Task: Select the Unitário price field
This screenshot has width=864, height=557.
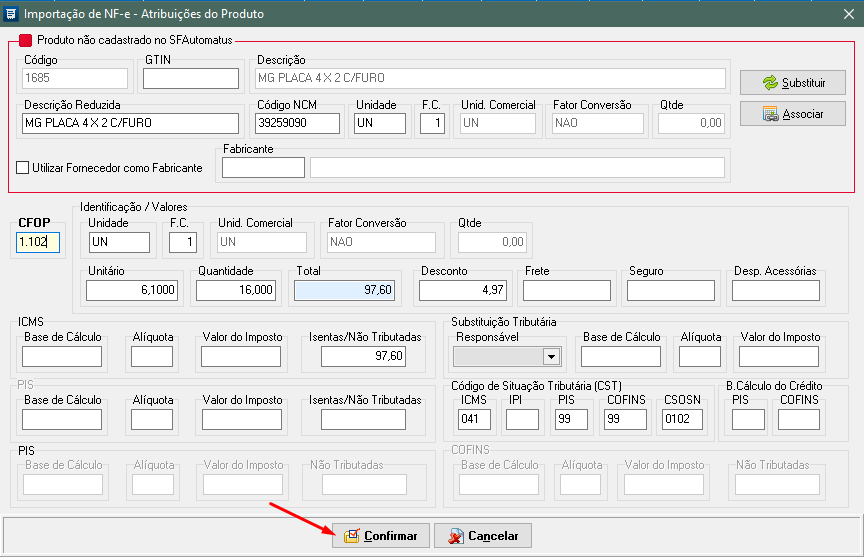Action: click(x=132, y=290)
